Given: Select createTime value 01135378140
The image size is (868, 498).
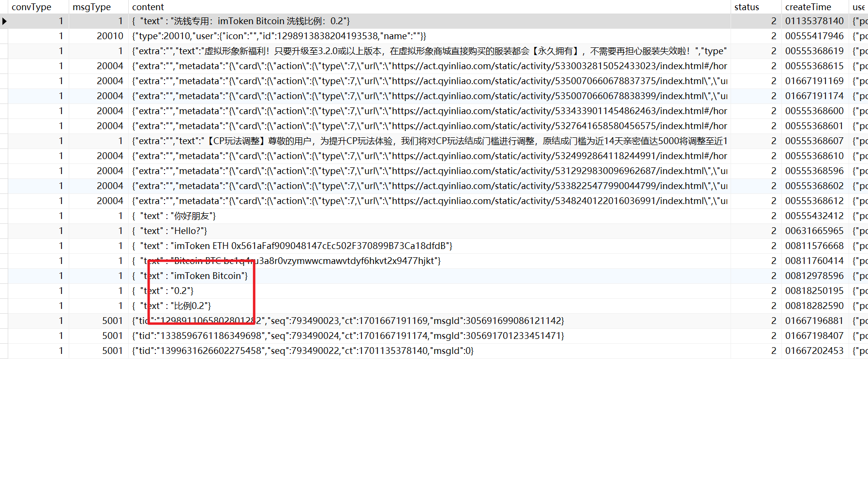Looking at the screenshot, I should coord(815,21).
